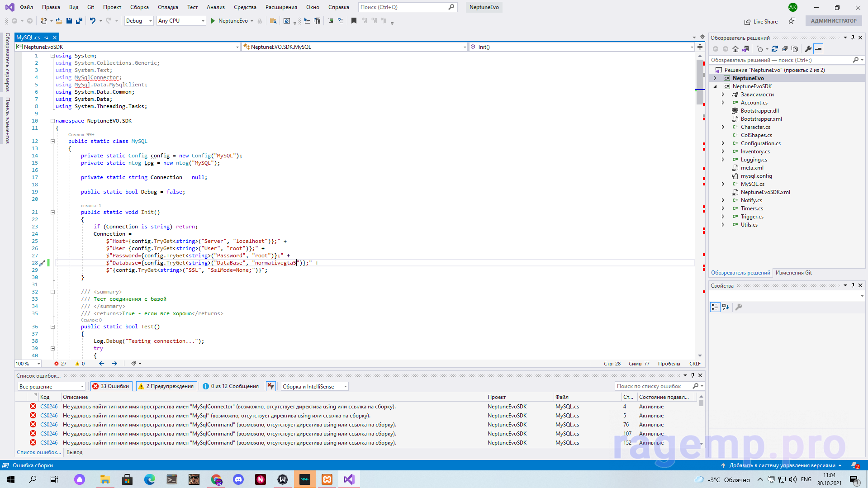Expand the NeptuneEvo project node

(x=715, y=78)
